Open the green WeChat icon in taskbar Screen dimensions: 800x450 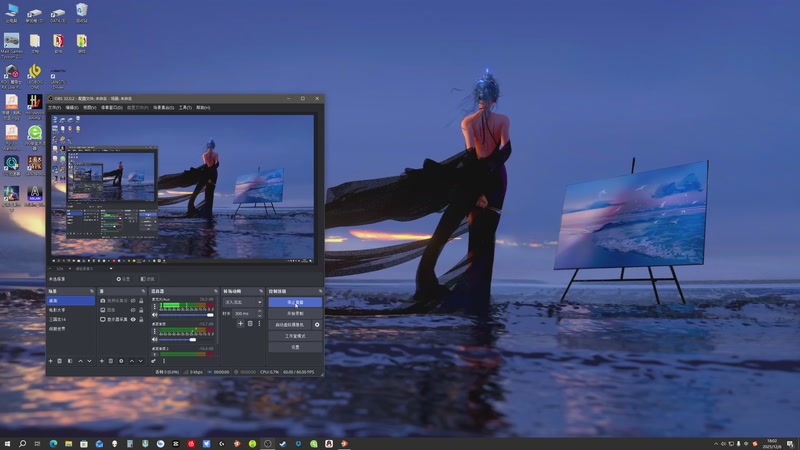(x=313, y=444)
